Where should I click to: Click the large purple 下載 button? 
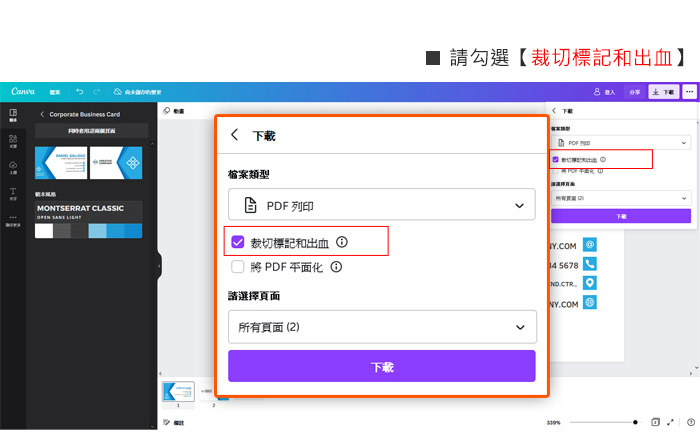tap(381, 367)
